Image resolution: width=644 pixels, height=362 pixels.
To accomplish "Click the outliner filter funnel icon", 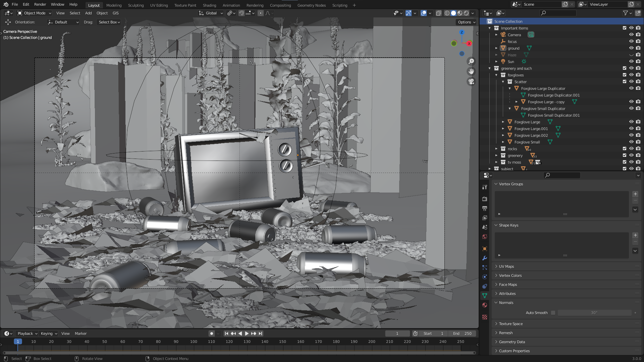I will tap(625, 13).
